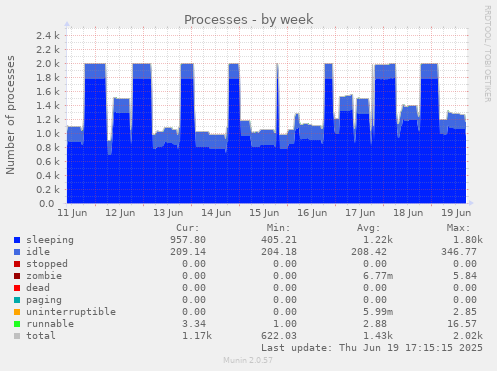Click idle minimum value 204.18
Viewport: 497px width, 371px height.
279,252
